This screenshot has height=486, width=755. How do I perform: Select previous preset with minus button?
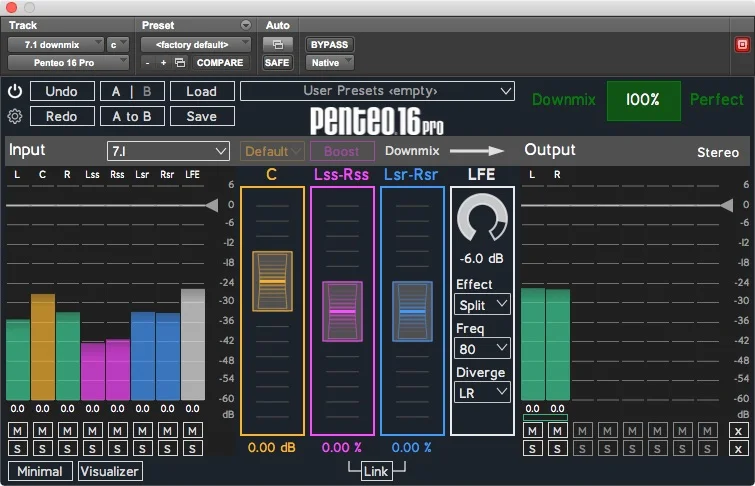(148, 63)
